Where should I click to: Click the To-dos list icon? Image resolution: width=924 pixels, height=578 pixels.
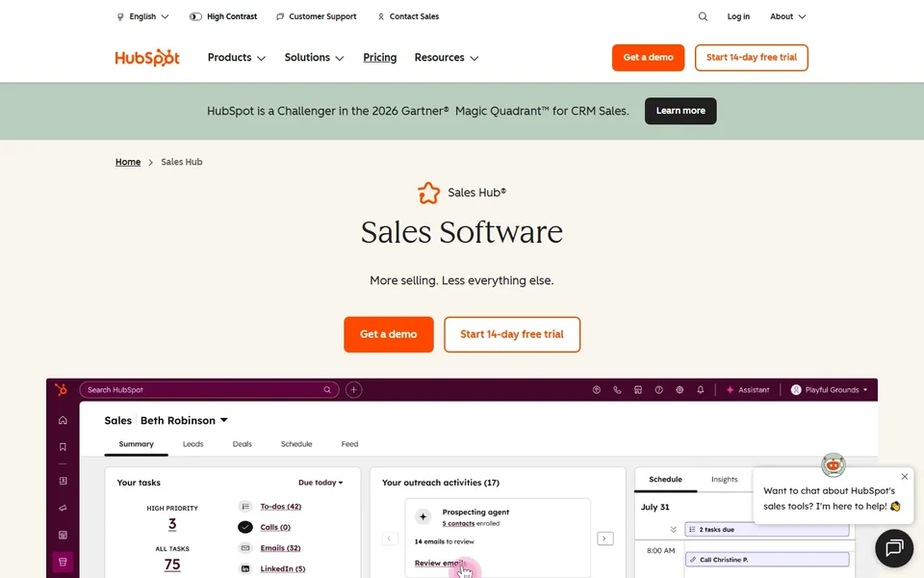[x=245, y=507]
